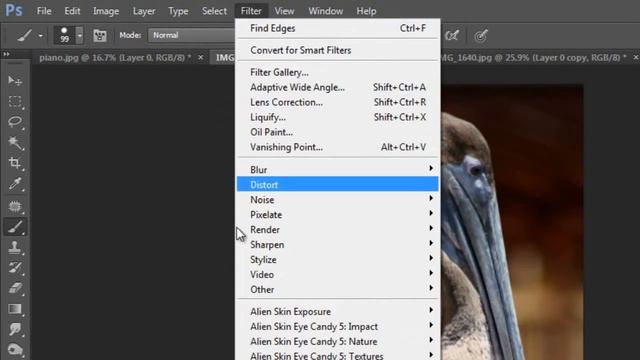Expand the Video submenu
The width and height of the screenshot is (640, 360).
click(x=338, y=275)
